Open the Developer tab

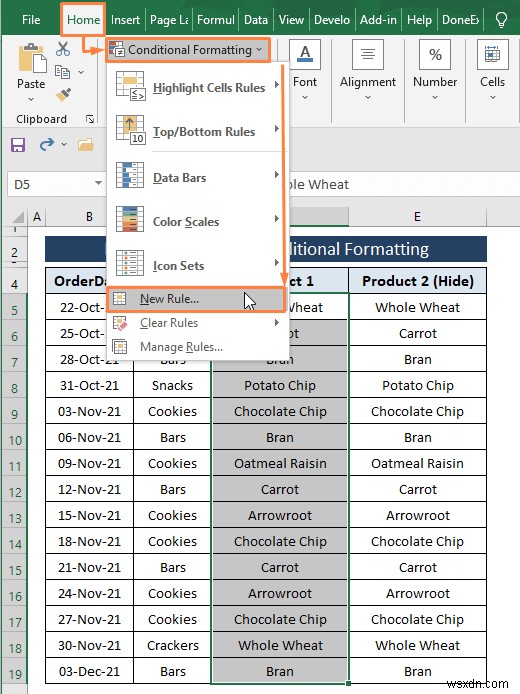tap(332, 20)
